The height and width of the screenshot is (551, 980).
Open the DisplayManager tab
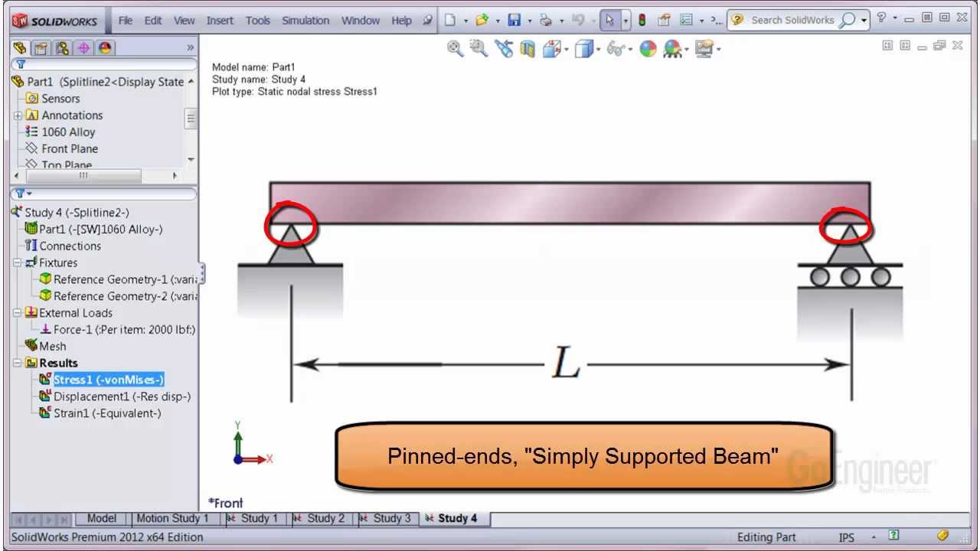pos(105,47)
